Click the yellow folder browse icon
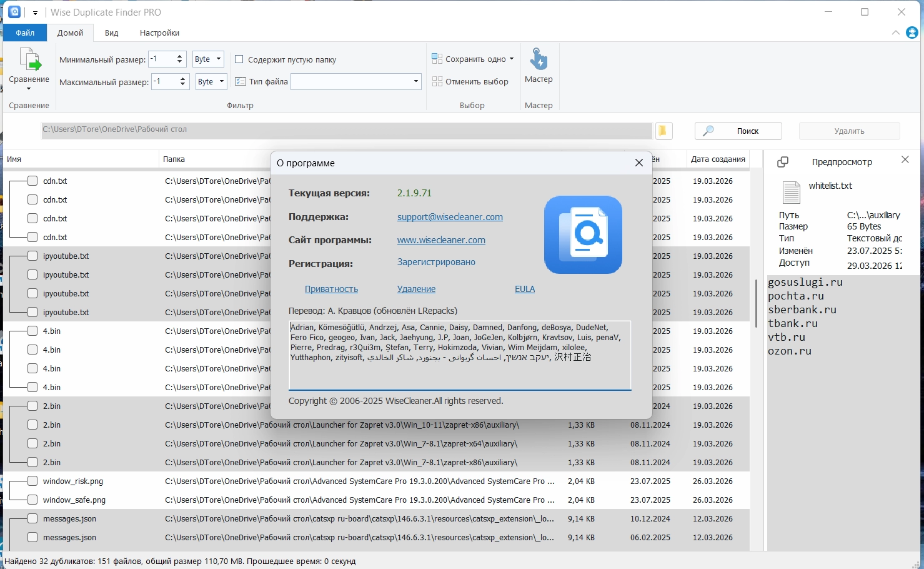The width and height of the screenshot is (924, 569). 663,131
